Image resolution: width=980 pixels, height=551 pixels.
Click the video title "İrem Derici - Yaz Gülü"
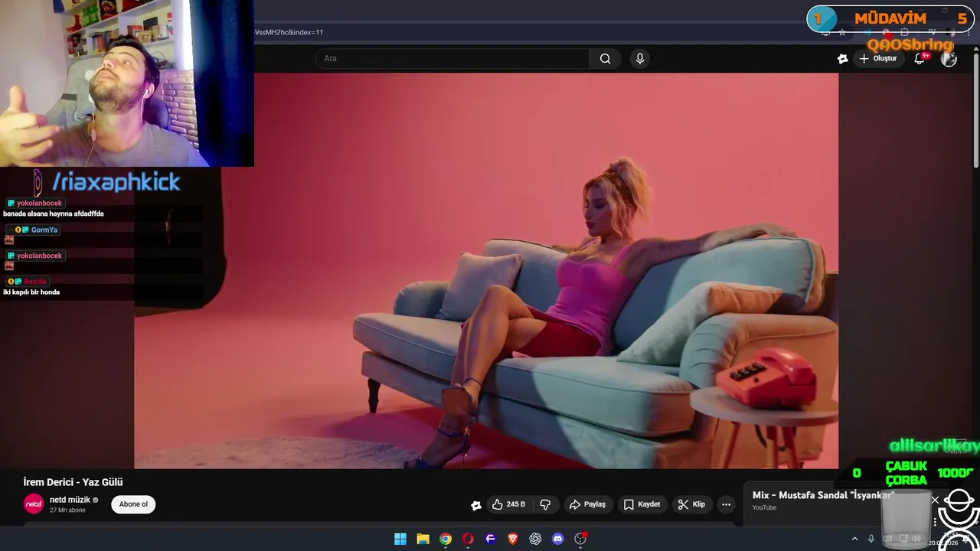pyautogui.click(x=73, y=482)
